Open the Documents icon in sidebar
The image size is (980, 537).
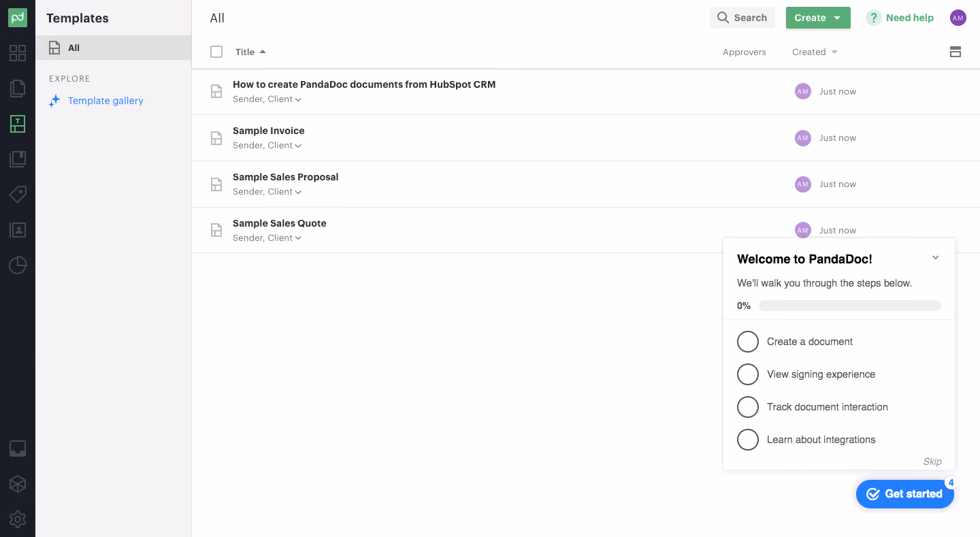pyautogui.click(x=18, y=88)
